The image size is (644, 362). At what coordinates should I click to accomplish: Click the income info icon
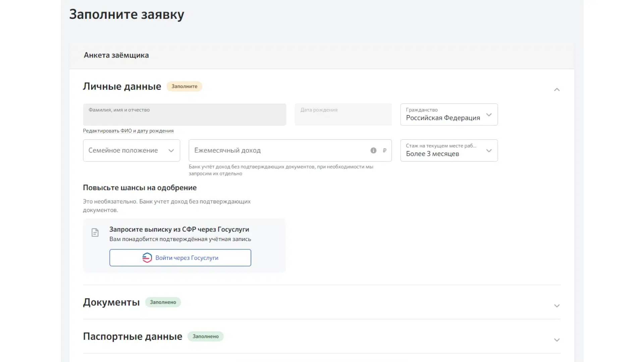[373, 150]
